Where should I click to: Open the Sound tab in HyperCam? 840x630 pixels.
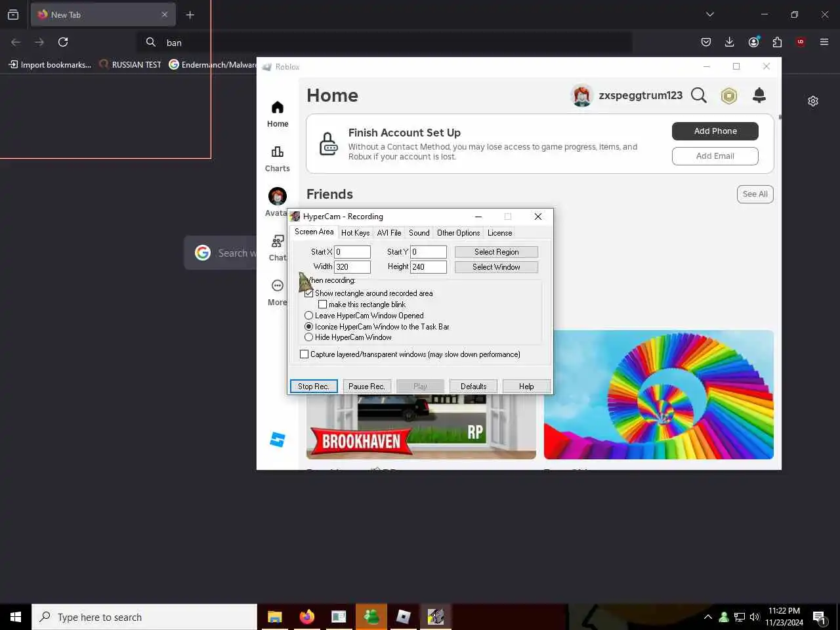419,233
